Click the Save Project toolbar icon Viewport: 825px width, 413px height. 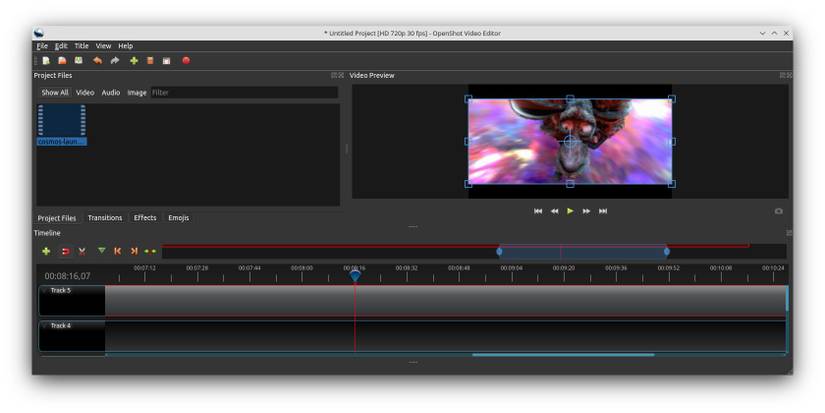pyautogui.click(x=78, y=61)
